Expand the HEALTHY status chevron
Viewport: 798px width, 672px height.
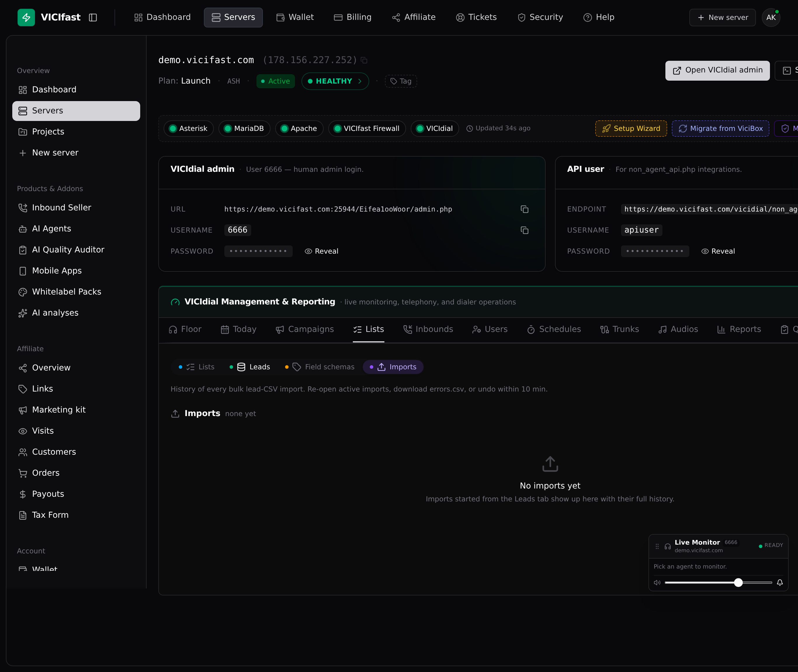pyautogui.click(x=360, y=81)
